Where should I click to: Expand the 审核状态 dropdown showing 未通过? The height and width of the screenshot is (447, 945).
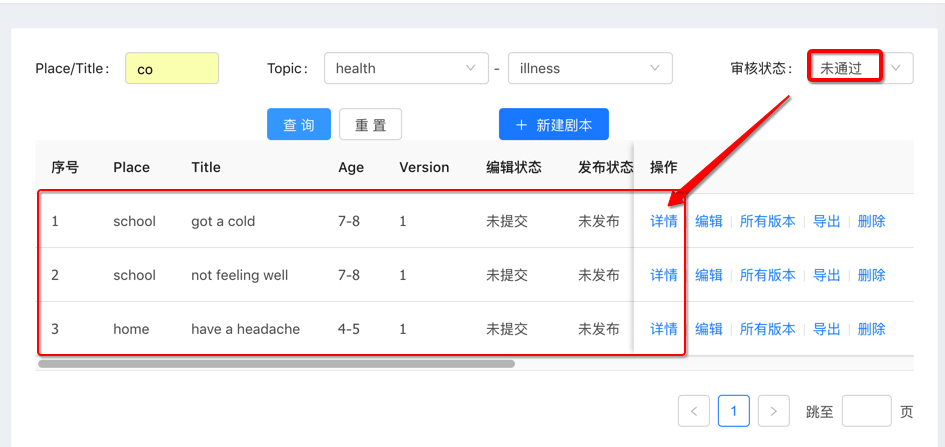(860, 68)
